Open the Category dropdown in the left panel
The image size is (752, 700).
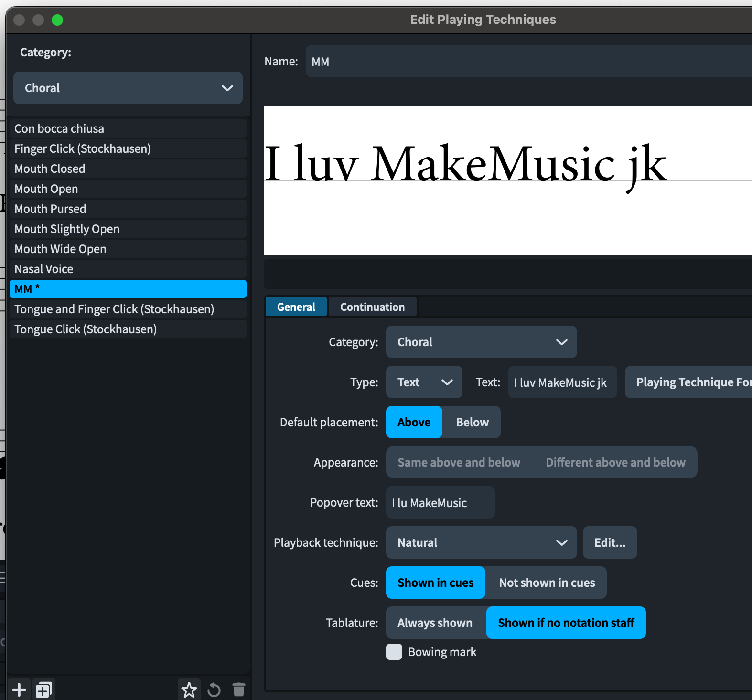click(128, 88)
